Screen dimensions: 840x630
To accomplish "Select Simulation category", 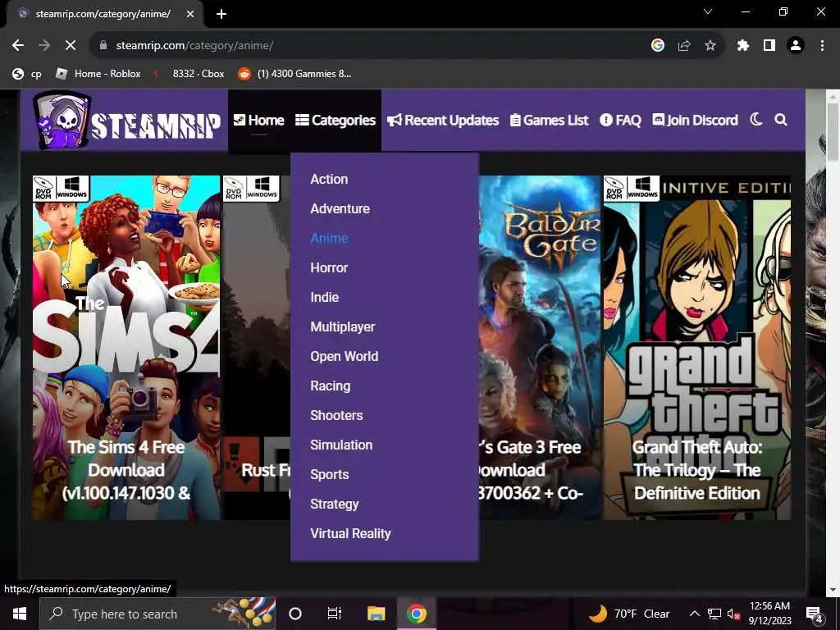I will (x=341, y=445).
